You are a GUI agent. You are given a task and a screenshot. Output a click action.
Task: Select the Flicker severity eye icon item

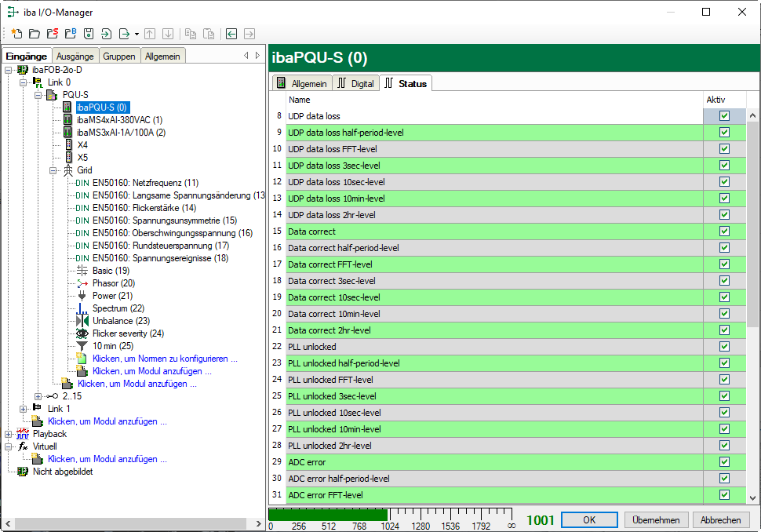pos(127,333)
